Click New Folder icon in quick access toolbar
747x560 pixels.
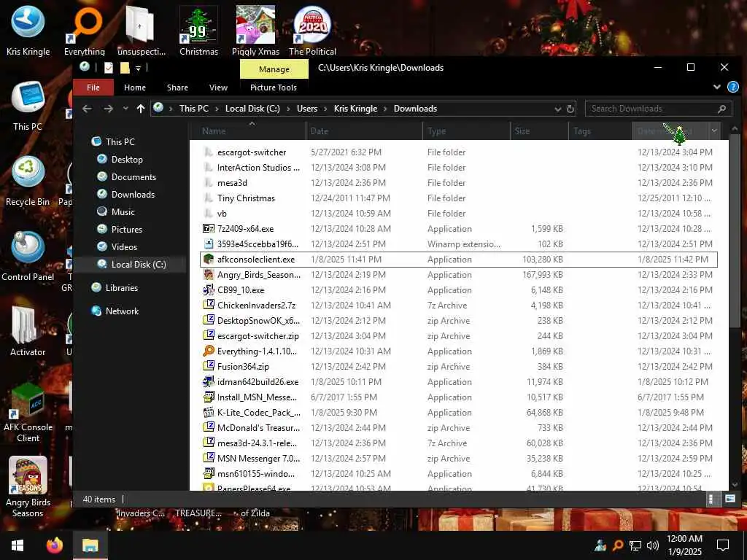(x=125, y=68)
